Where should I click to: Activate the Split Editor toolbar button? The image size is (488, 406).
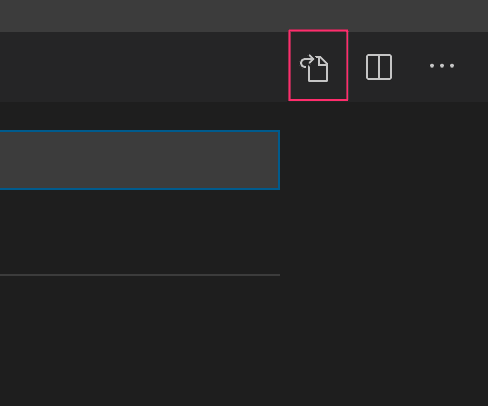click(x=379, y=67)
